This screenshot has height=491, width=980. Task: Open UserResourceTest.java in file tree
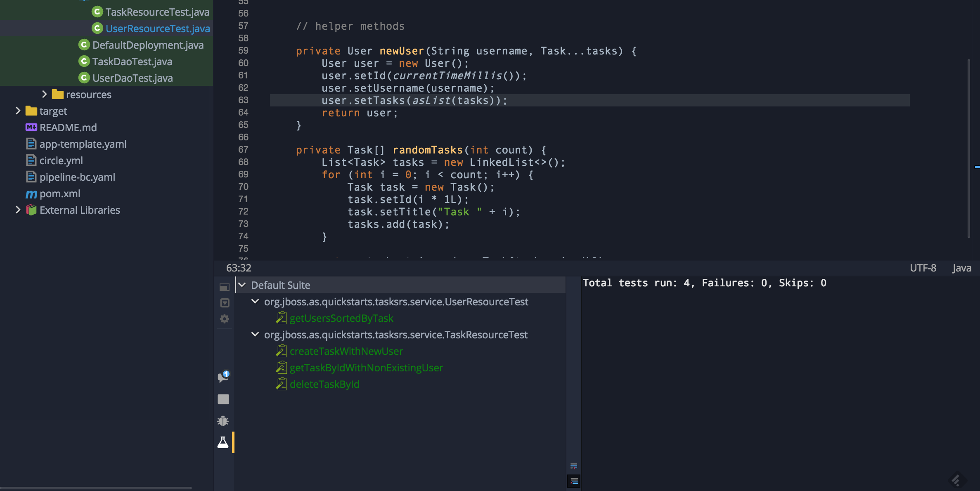pos(157,28)
